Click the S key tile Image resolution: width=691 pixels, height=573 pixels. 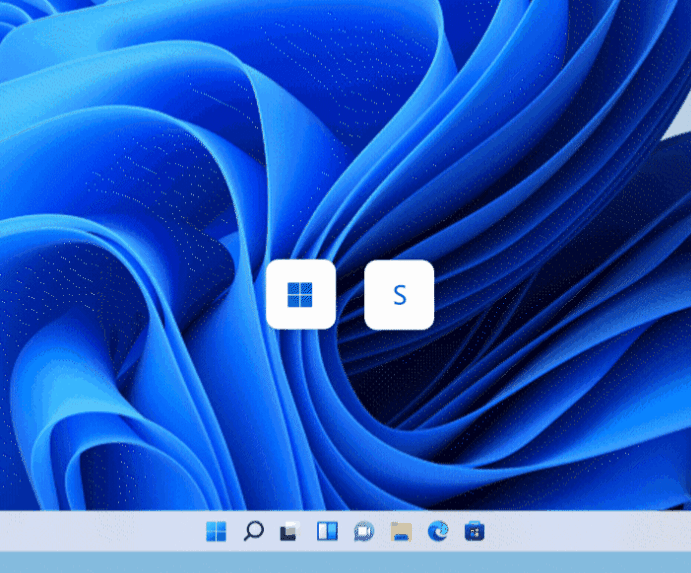point(399,295)
